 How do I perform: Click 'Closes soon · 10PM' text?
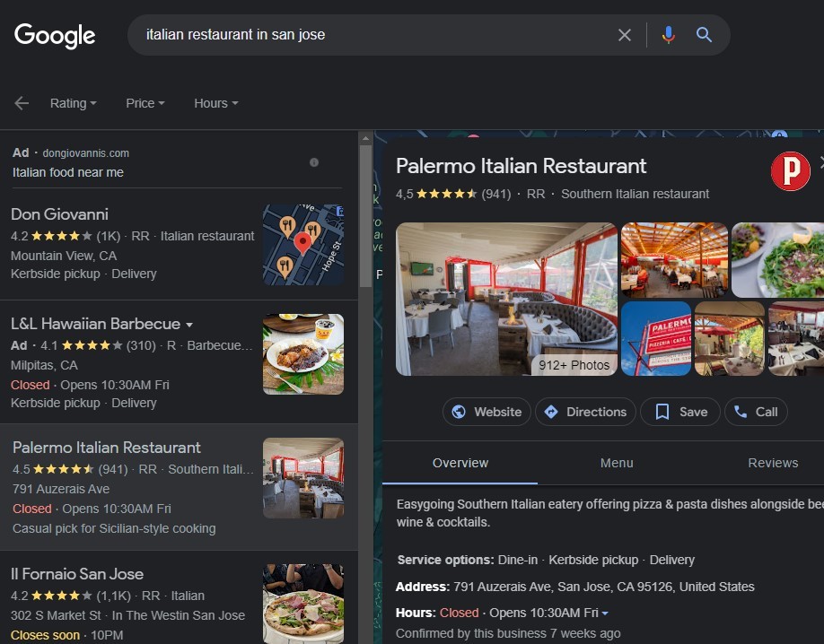[66, 635]
